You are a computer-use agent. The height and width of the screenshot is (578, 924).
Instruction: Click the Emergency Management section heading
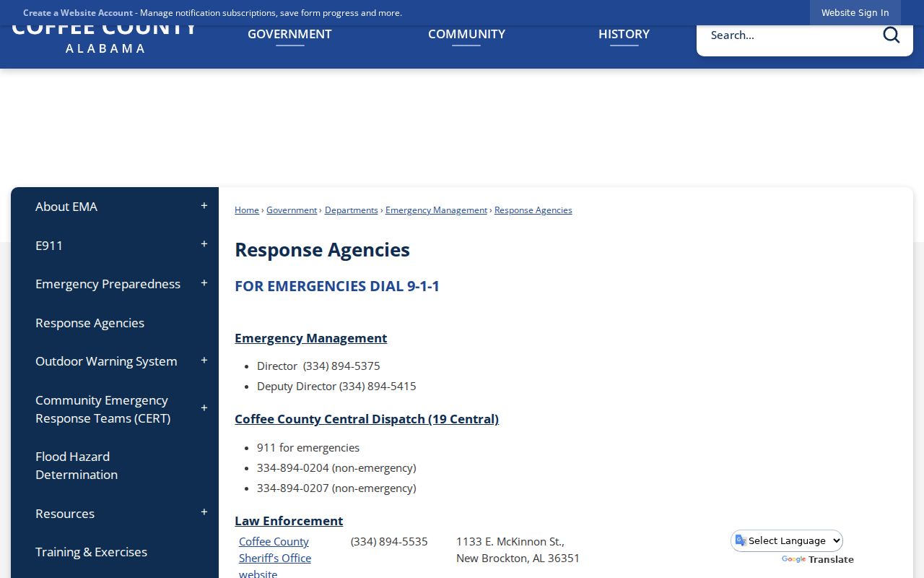click(310, 338)
